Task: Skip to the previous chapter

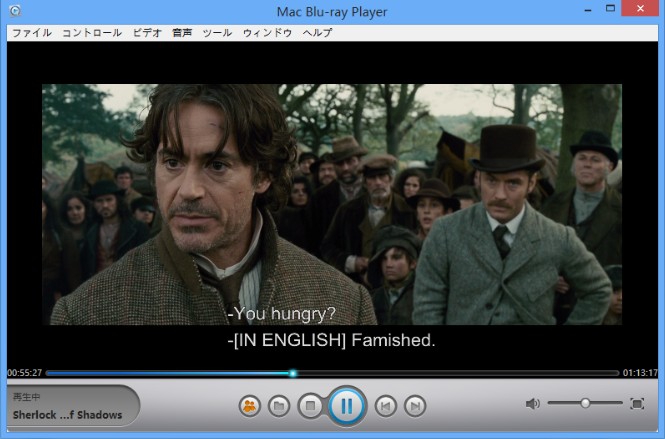Action: click(x=384, y=406)
